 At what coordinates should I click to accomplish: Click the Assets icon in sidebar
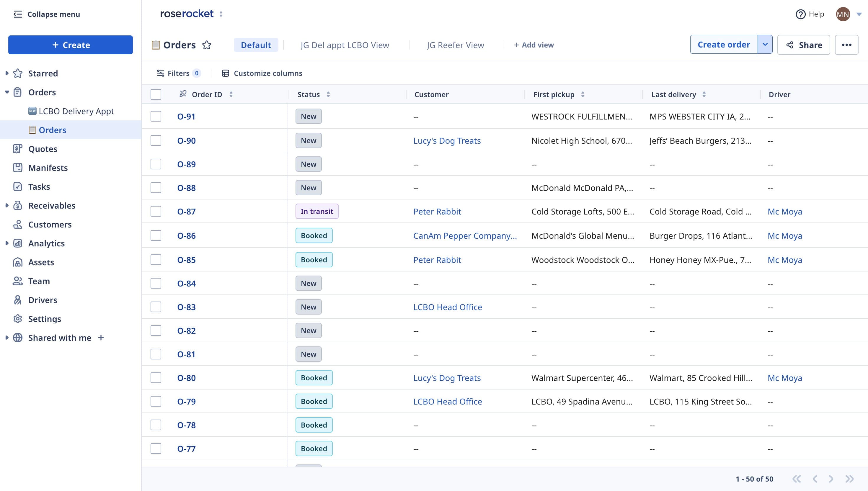pos(18,262)
